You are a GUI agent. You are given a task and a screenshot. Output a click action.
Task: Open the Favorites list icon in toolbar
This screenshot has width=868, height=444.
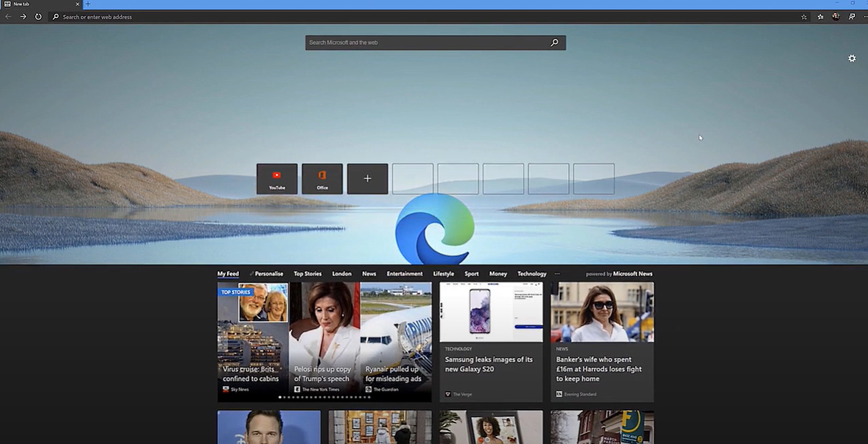point(820,16)
